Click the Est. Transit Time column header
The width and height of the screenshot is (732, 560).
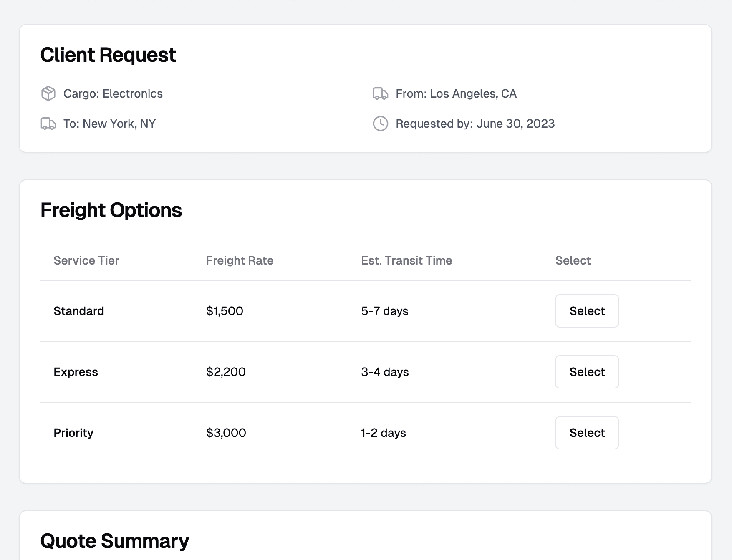pyautogui.click(x=406, y=260)
